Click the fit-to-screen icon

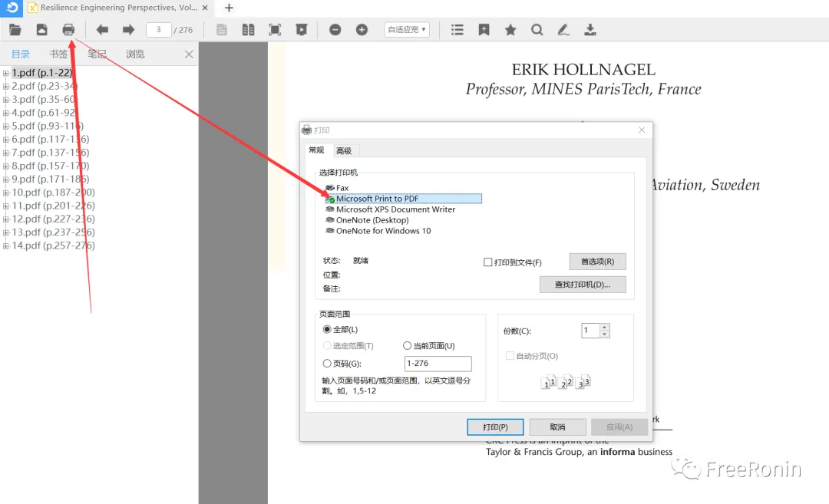point(275,30)
